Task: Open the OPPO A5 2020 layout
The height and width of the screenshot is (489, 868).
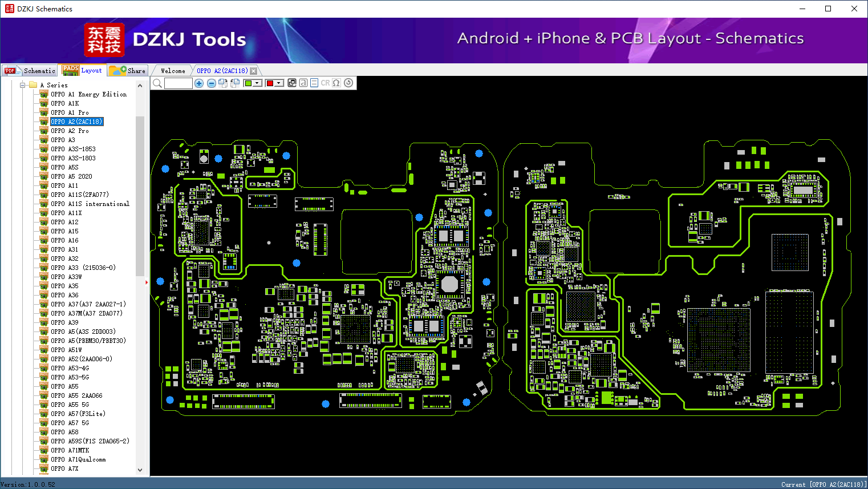Action: coord(71,176)
